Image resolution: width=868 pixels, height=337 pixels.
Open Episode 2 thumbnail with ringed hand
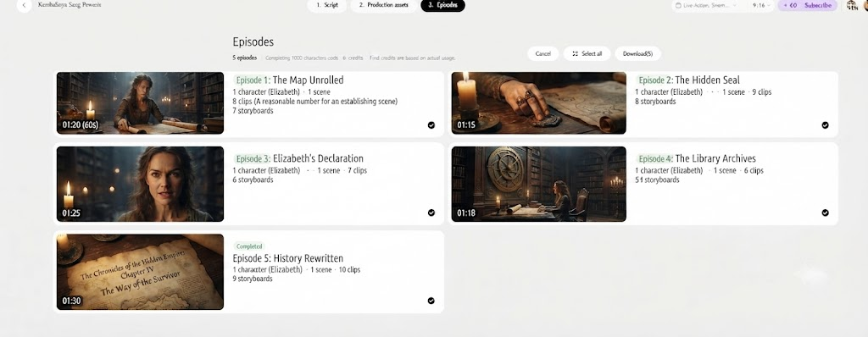point(538,103)
